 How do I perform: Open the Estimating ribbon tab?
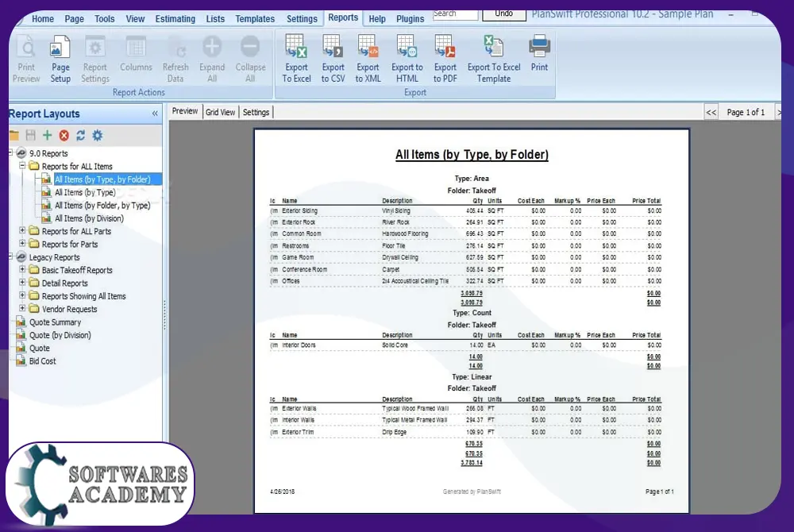pos(175,19)
